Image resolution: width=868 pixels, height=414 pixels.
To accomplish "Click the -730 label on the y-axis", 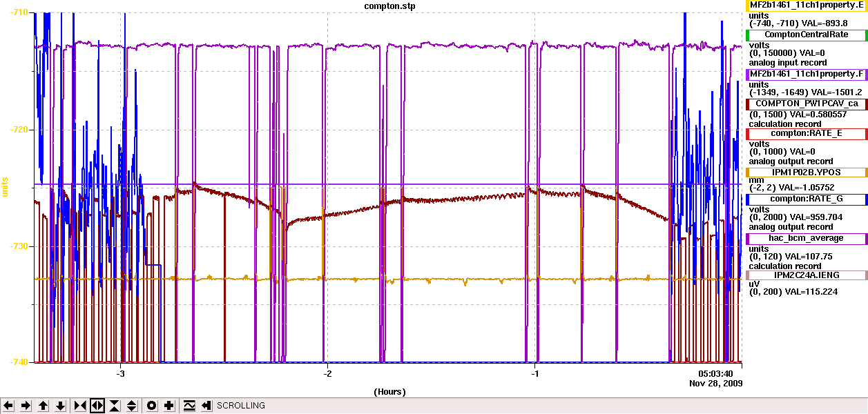I will tap(19, 246).
